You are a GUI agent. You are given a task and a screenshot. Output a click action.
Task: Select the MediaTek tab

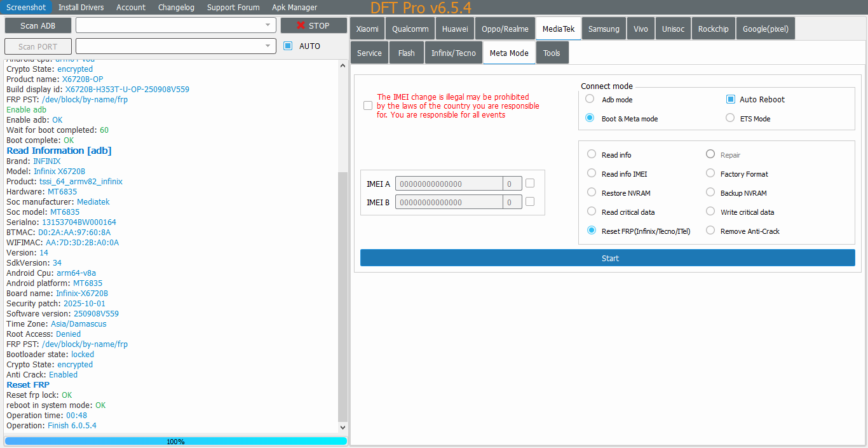pos(559,29)
